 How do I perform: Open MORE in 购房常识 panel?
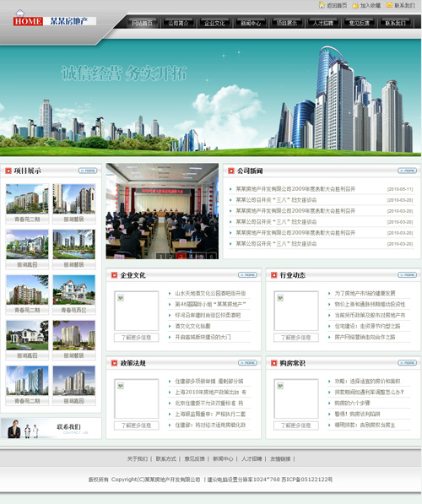[x=407, y=363]
